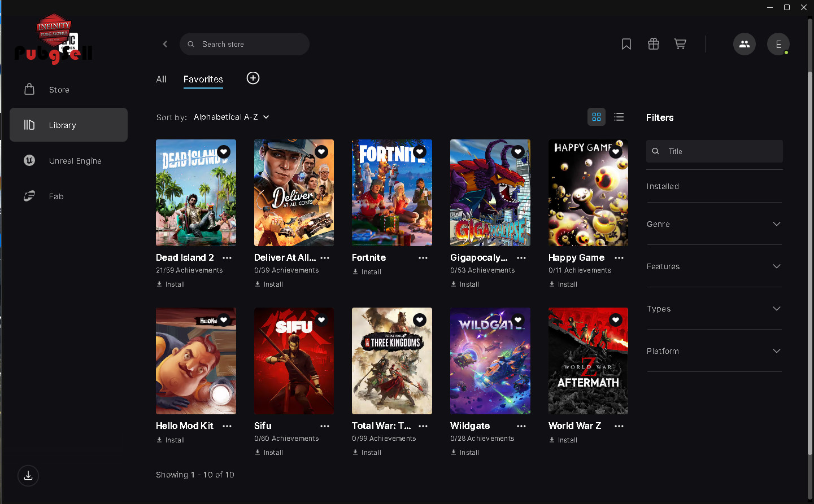This screenshot has height=504, width=814.
Task: Click the back arrow navigation
Action: click(165, 44)
